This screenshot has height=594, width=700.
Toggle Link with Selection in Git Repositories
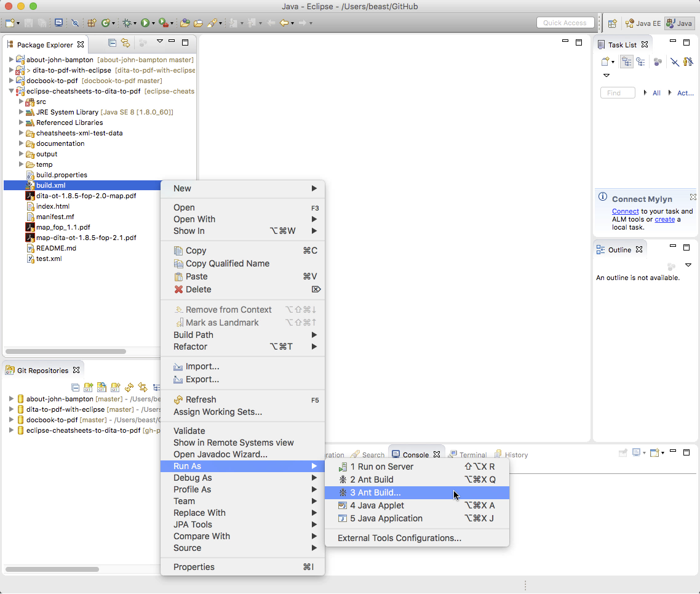(x=143, y=387)
